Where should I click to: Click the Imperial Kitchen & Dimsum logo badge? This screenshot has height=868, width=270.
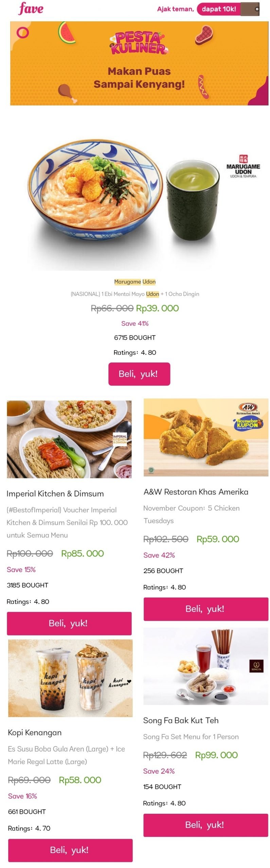[121, 437]
